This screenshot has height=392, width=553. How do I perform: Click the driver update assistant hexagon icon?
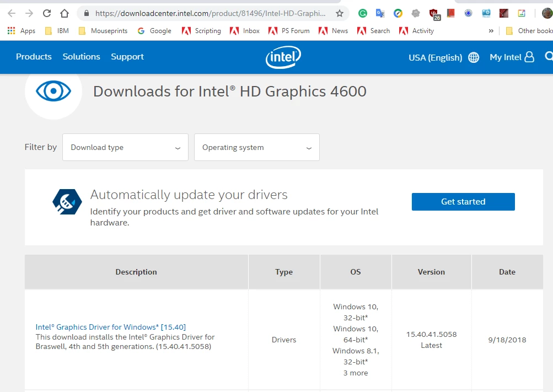point(67,202)
